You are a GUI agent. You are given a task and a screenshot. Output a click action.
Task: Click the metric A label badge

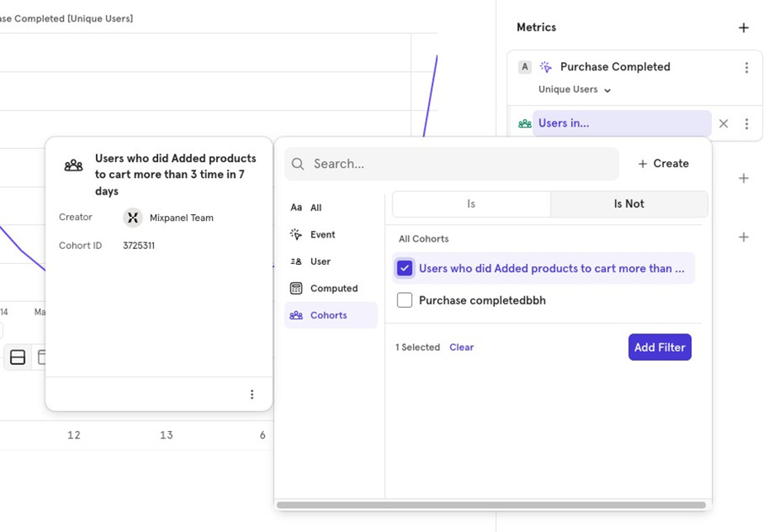point(525,67)
